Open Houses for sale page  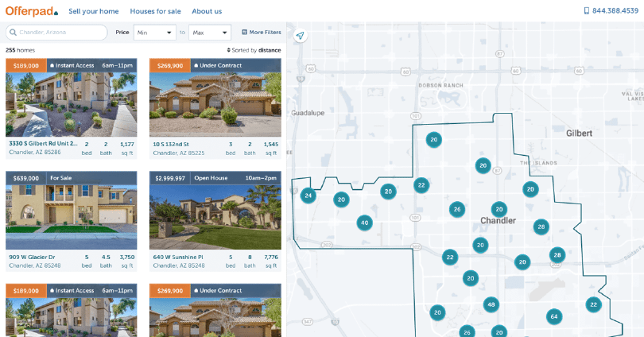pos(155,11)
